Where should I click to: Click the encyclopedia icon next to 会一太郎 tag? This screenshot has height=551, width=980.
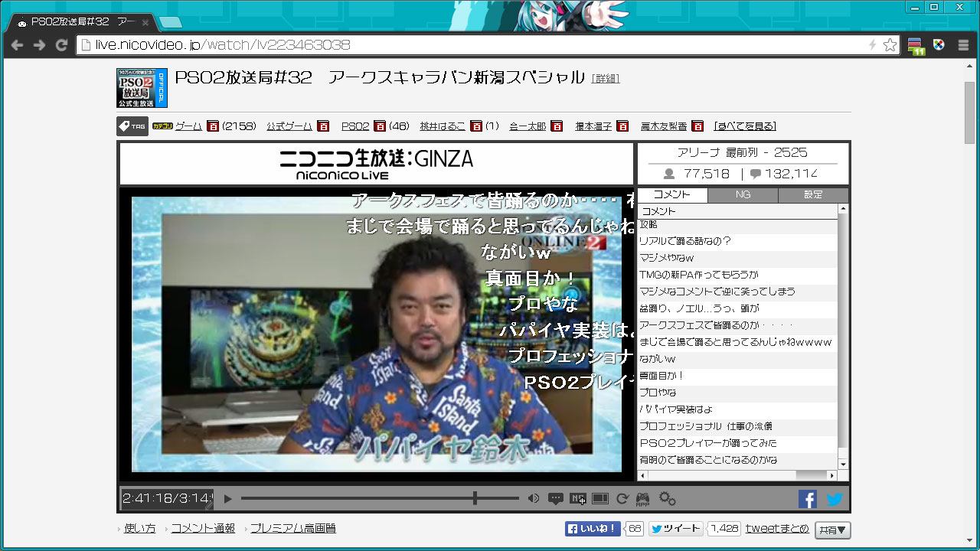[x=557, y=126]
